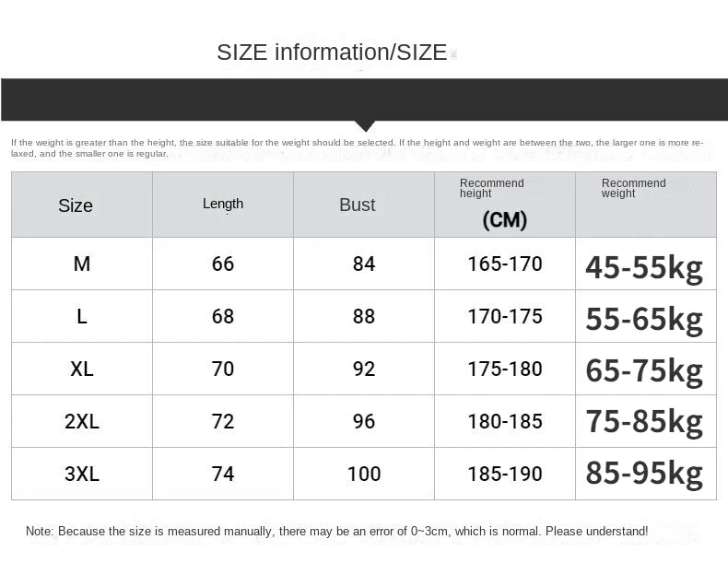Click the 85-95kg weight cell
The height and width of the screenshot is (563, 728).
644,474
